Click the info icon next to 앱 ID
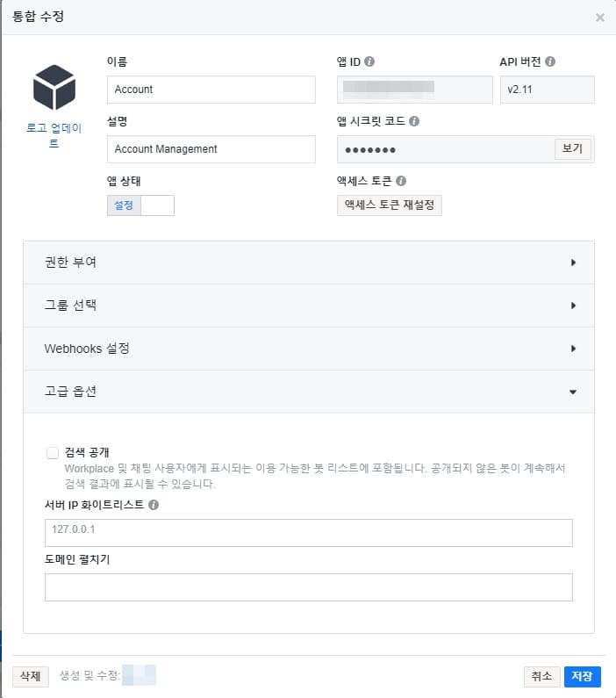Image resolution: width=616 pixels, height=698 pixels. tap(369, 61)
